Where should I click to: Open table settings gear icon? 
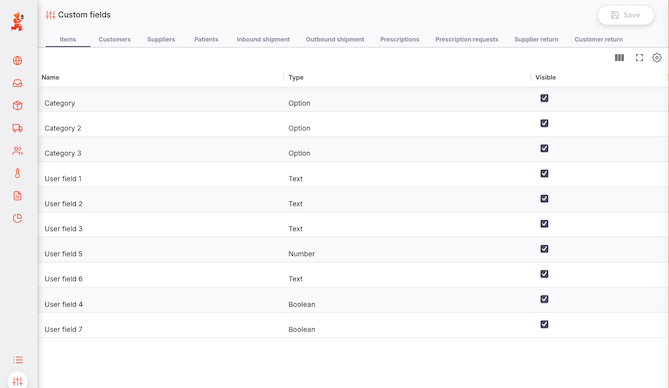[657, 58]
